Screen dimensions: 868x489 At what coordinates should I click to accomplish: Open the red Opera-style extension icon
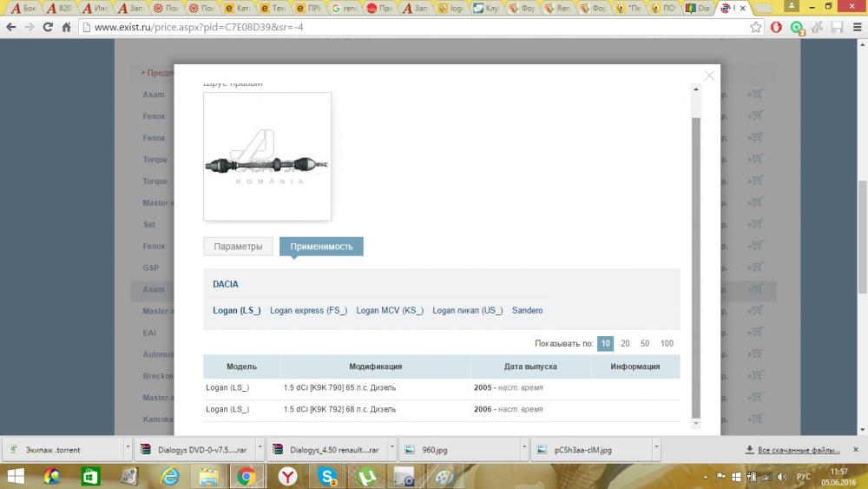coord(776,27)
